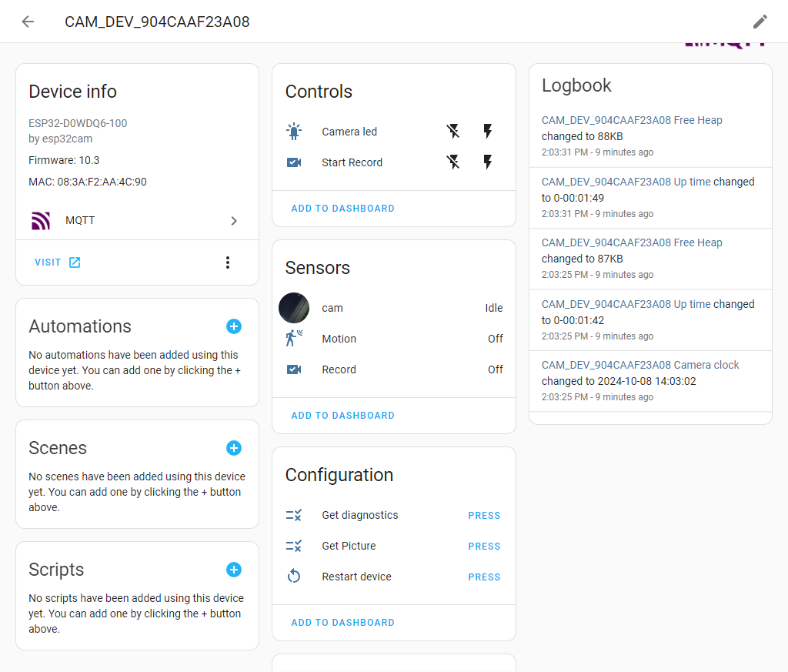Click the Restart device icon

coord(294,577)
